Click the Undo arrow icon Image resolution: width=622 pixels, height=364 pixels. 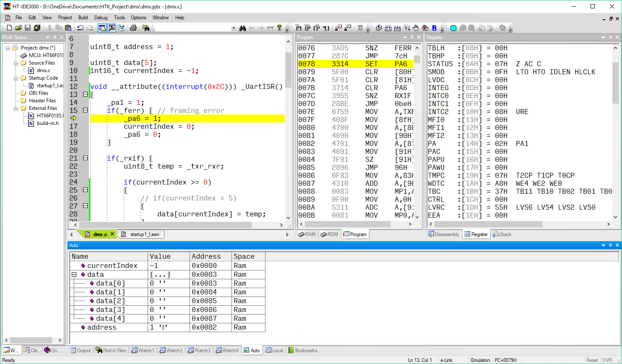coord(81,28)
